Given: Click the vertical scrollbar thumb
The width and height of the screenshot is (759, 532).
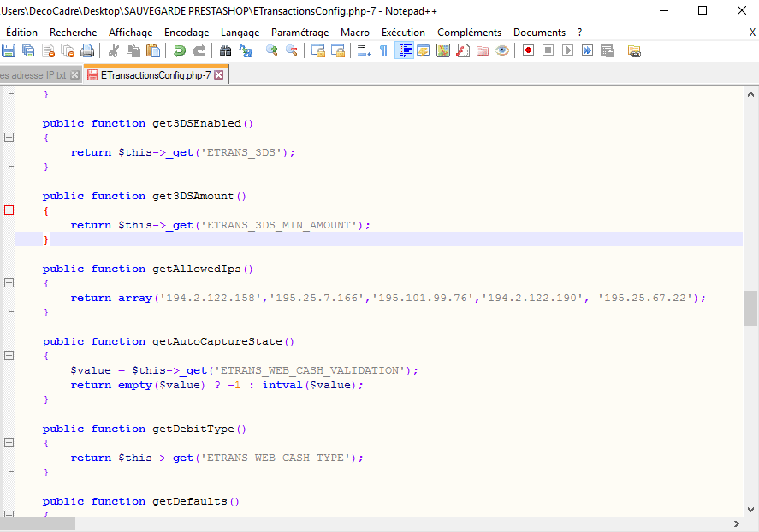Looking at the screenshot, I should [x=750, y=308].
